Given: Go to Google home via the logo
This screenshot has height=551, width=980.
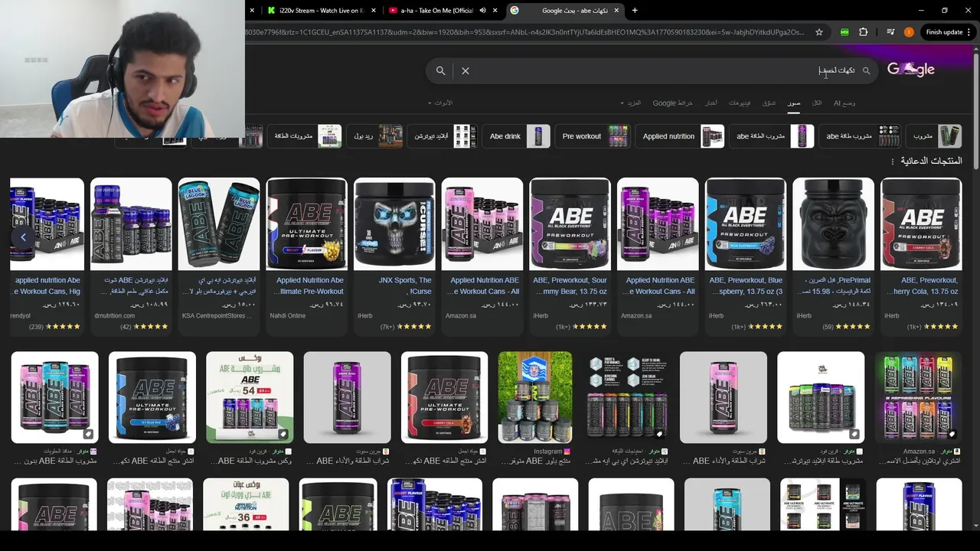Looking at the screenshot, I should pyautogui.click(x=911, y=70).
